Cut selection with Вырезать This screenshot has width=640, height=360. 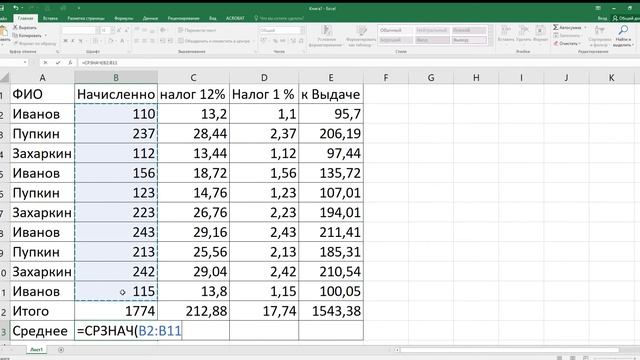24,28
